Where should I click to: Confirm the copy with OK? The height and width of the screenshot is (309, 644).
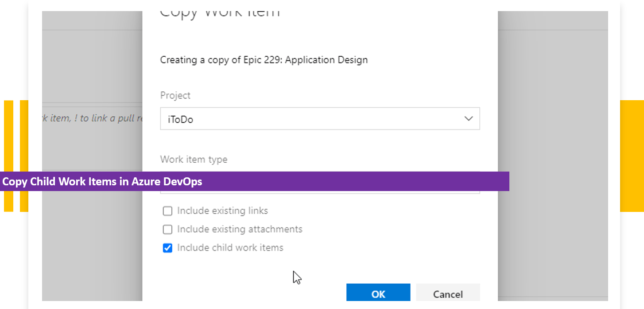[x=378, y=293]
